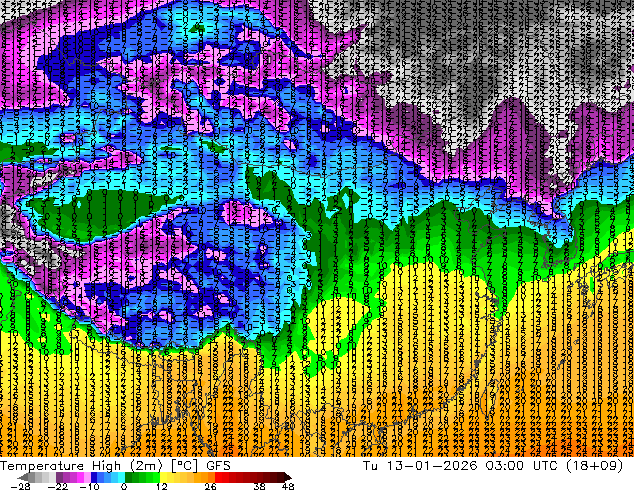Click the '-22' legend value
Image resolution: width=634 pixels, height=490 pixels.
(x=58, y=486)
